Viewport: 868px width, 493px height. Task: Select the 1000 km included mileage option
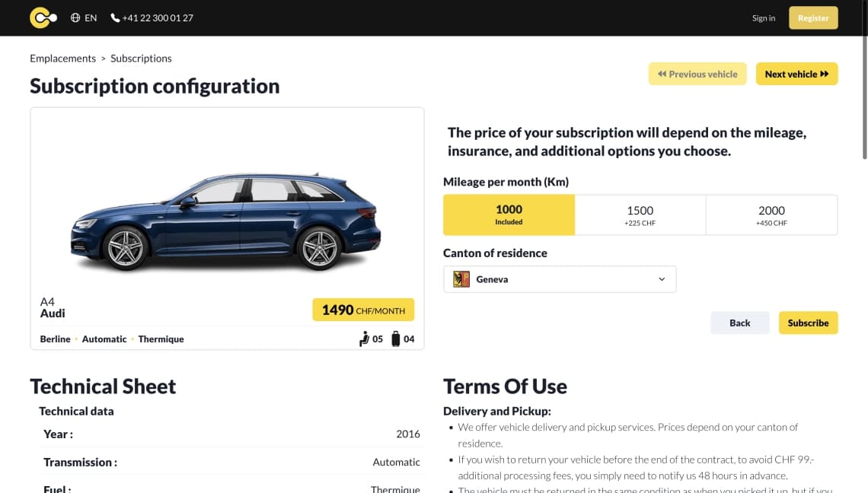(509, 215)
